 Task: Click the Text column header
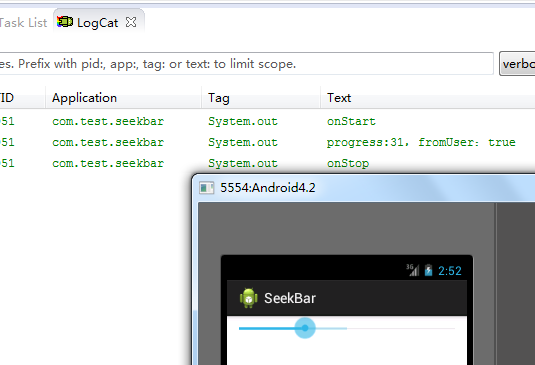tap(339, 98)
